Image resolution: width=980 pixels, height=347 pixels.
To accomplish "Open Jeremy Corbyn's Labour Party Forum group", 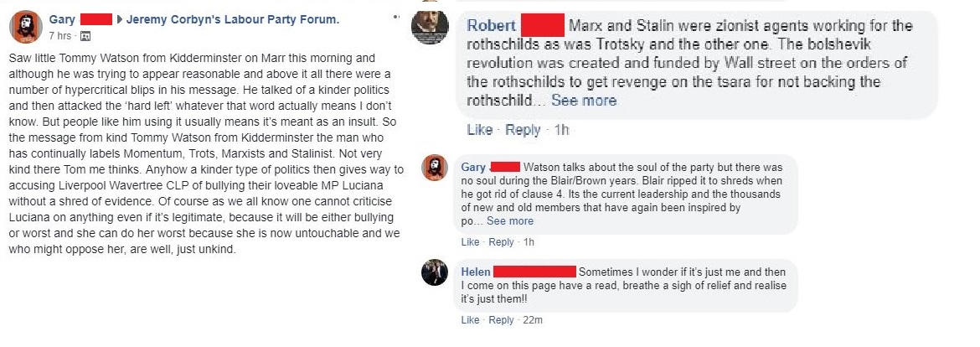I will pos(221,18).
